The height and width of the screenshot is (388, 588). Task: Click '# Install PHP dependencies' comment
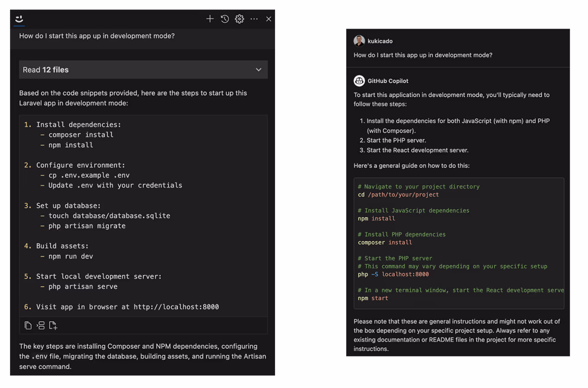(402, 234)
